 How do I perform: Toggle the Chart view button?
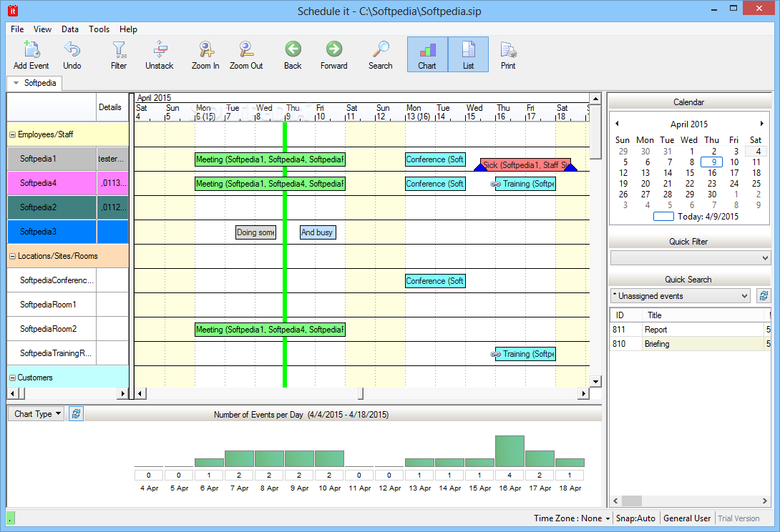[x=427, y=54]
